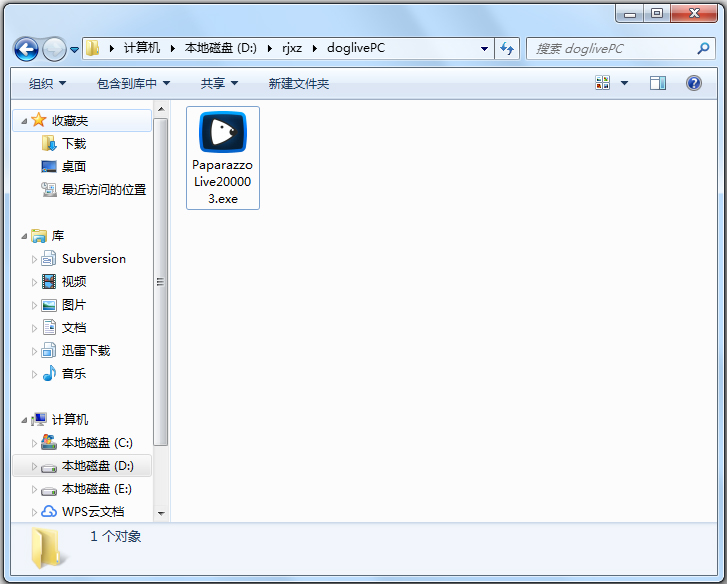The image size is (727, 584).
Task: Open the 组织 menu
Action: click(47, 83)
